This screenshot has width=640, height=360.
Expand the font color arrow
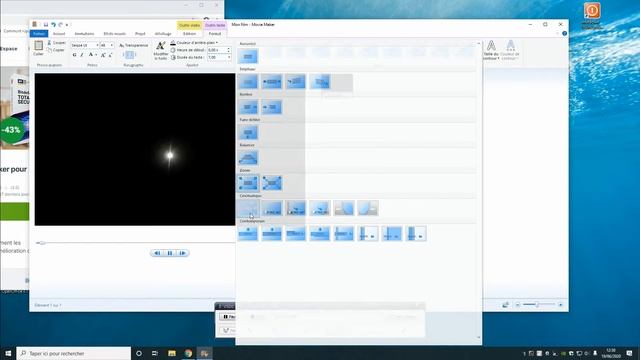[x=96, y=55]
